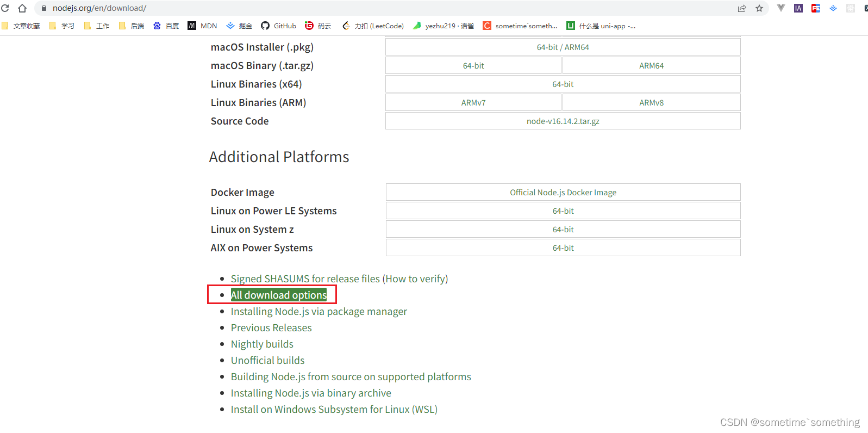The image size is (868, 433).
Task: Open the 百度 bookmark
Action: tap(166, 26)
